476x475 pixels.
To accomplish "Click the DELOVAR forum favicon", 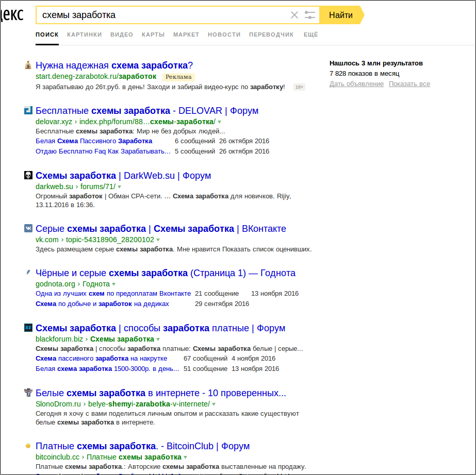I will pyautogui.click(x=28, y=110).
